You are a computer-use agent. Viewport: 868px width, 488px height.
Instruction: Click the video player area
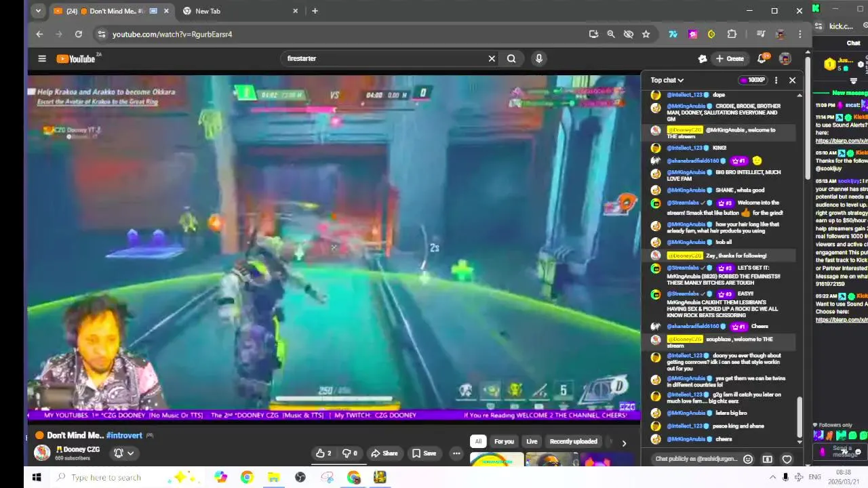[x=334, y=244]
